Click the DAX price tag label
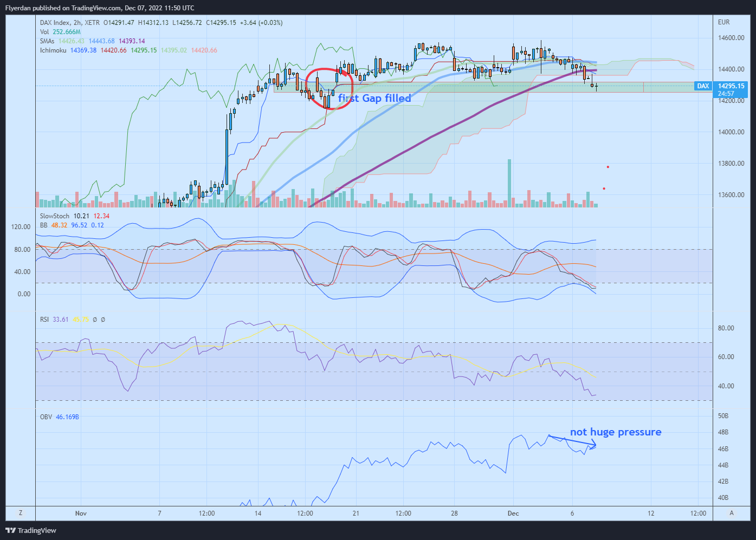This screenshot has height=540, width=756. [703, 86]
